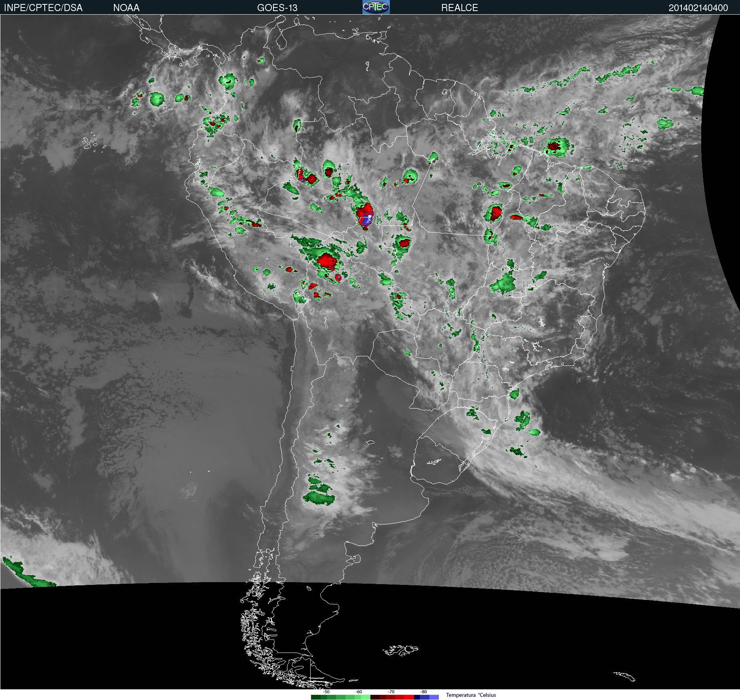The image size is (740, 700).
Task: Click the GOES-13 satellite label
Action: (277, 8)
